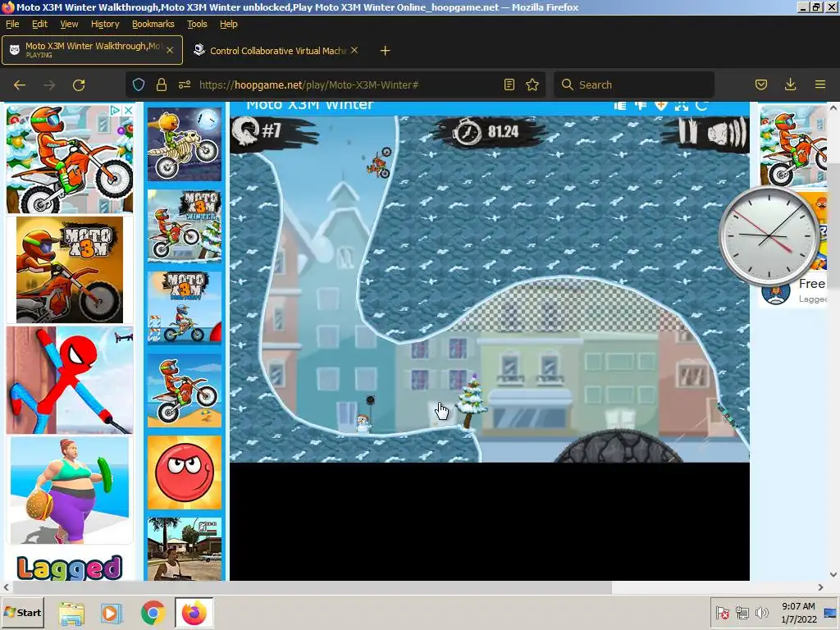This screenshot has height=630, width=840.
Task: Click the shield plus icon in game header
Action: [661, 106]
